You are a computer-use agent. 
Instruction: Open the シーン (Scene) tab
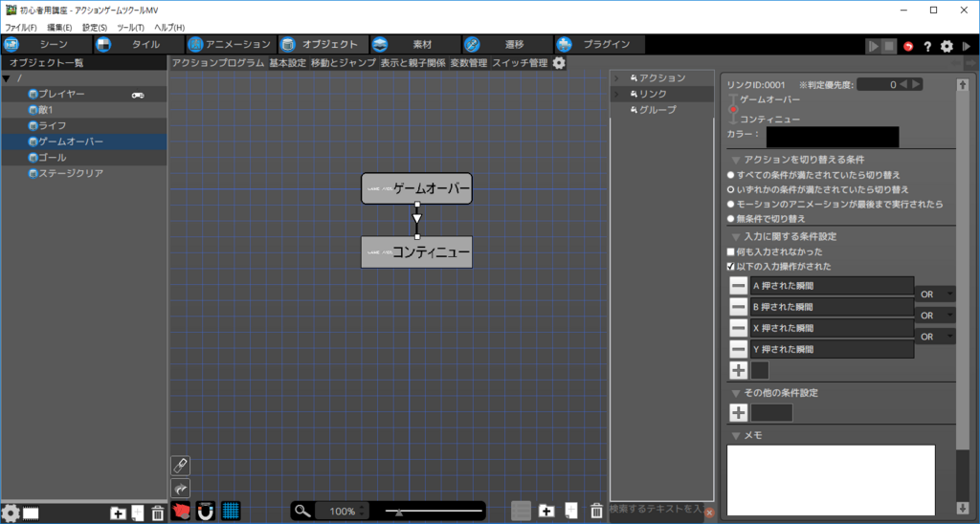(x=47, y=44)
